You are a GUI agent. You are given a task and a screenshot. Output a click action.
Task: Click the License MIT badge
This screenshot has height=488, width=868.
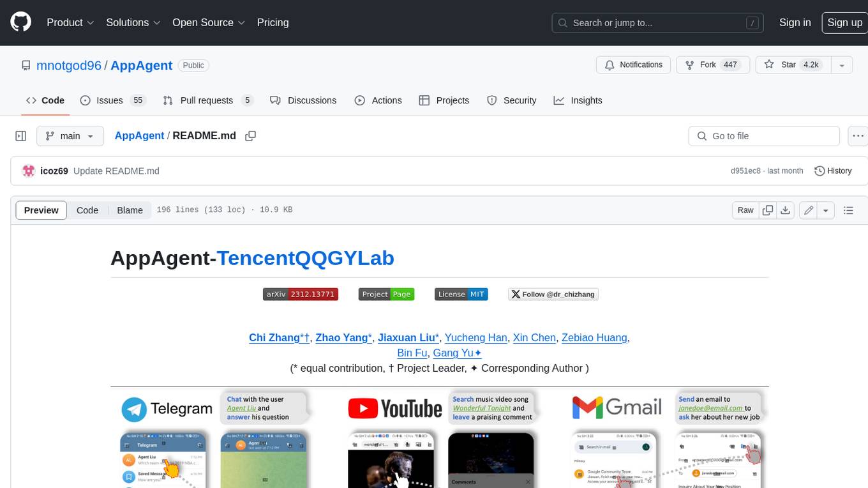(x=461, y=294)
